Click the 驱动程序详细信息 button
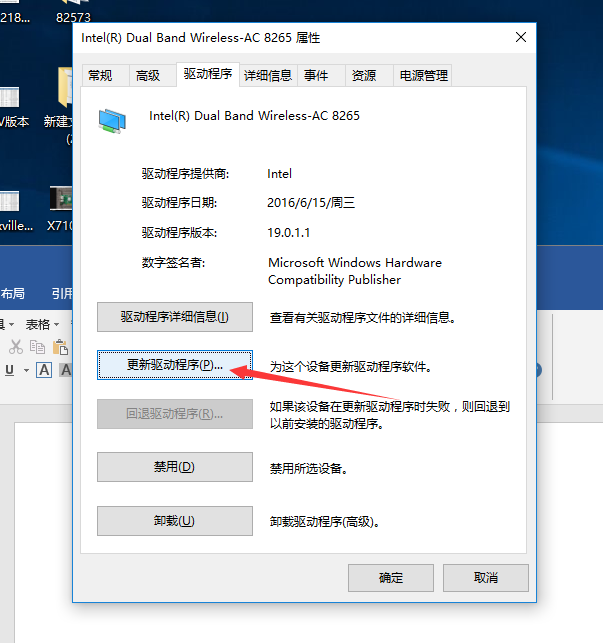603x643 pixels. click(x=174, y=317)
